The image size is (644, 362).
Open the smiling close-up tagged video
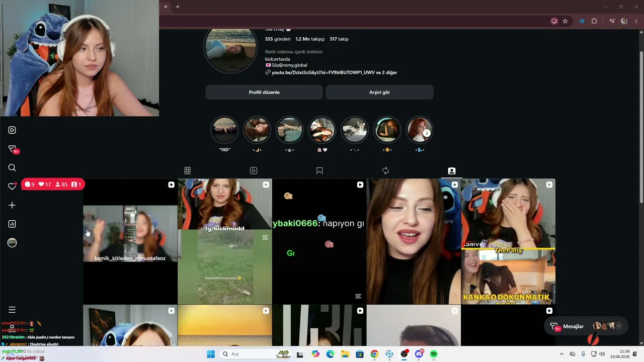[x=414, y=241]
